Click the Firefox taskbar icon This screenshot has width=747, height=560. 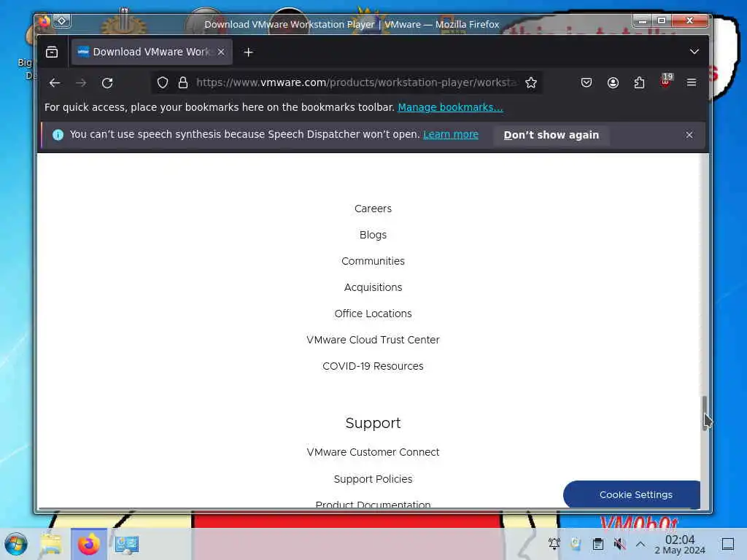click(88, 544)
